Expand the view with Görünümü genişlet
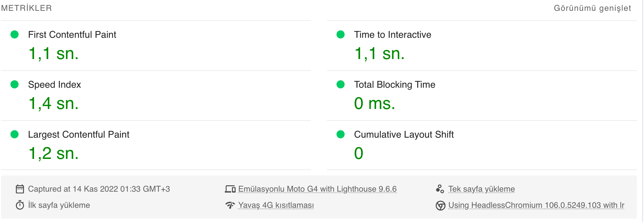 [x=592, y=8]
